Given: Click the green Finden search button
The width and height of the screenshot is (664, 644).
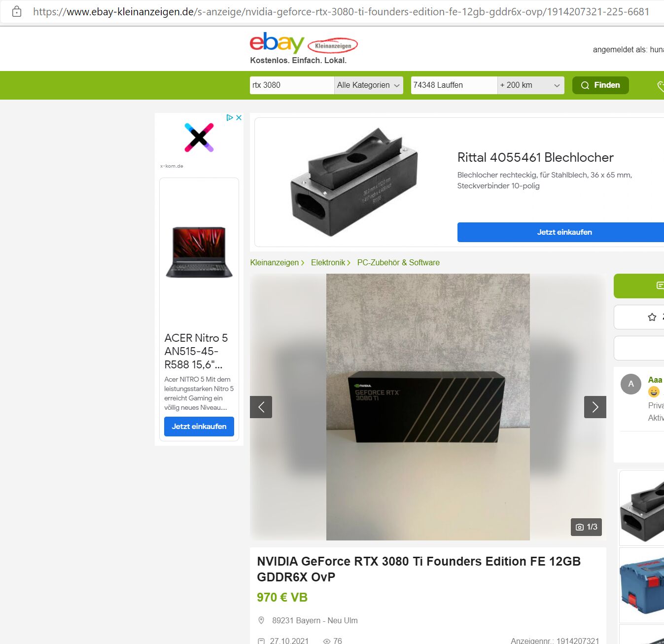Looking at the screenshot, I should [600, 85].
